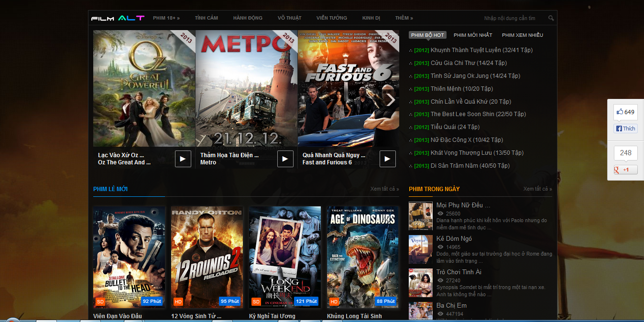
Task: Click the Google +1 button
Action: tap(625, 170)
